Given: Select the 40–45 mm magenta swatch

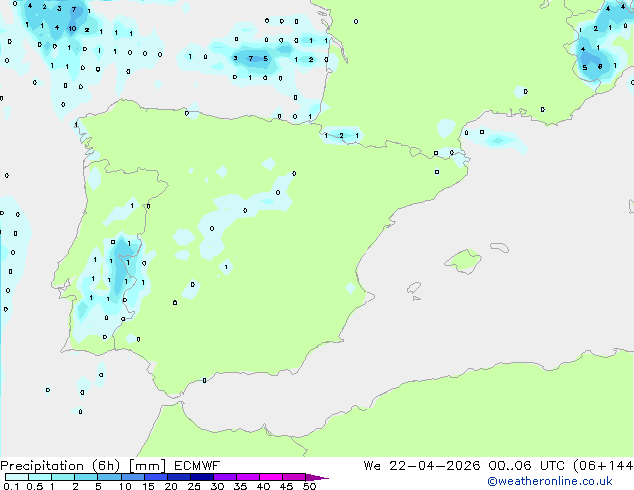Looking at the screenshot, I should coord(271,477).
